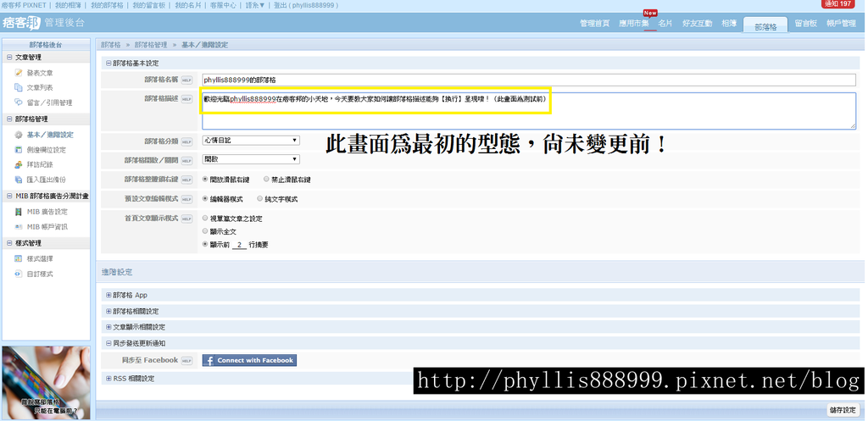The width and height of the screenshot is (868, 421).
Task: Select 純文字模式 radio option
Action: pyautogui.click(x=260, y=198)
